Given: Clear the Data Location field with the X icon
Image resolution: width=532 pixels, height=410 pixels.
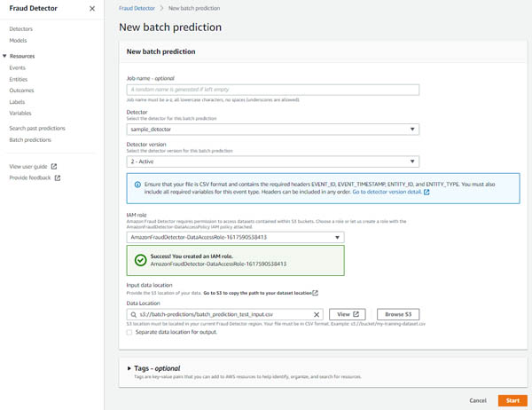Looking at the screenshot, I should pos(317,314).
